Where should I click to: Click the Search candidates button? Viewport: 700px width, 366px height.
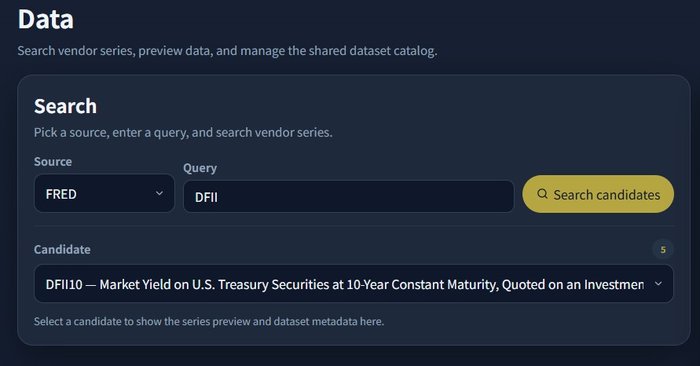point(598,194)
